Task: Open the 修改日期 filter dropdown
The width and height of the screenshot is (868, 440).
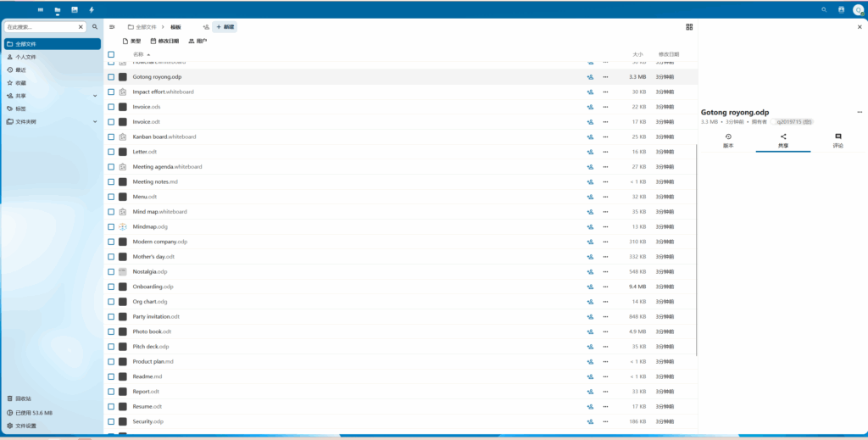Action: 164,41
